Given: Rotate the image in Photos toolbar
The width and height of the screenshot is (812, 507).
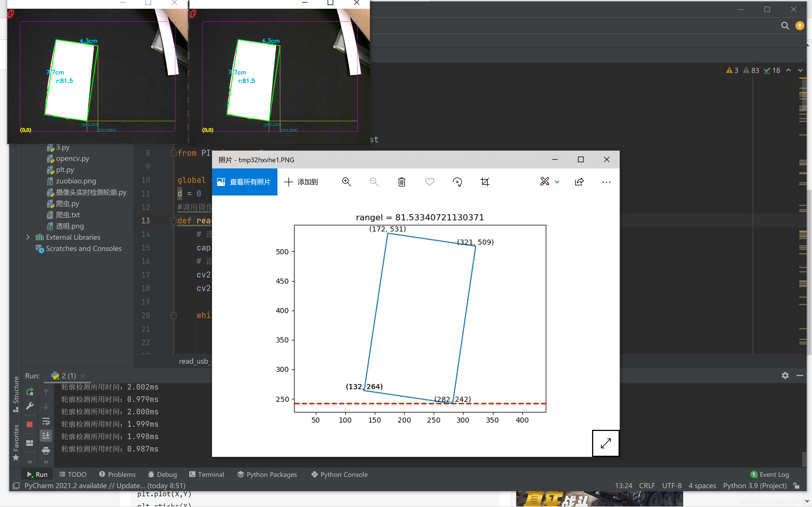Looking at the screenshot, I should [x=457, y=182].
